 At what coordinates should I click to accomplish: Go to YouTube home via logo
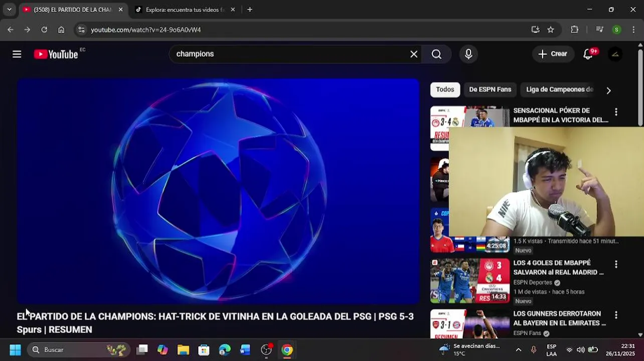coord(56,54)
